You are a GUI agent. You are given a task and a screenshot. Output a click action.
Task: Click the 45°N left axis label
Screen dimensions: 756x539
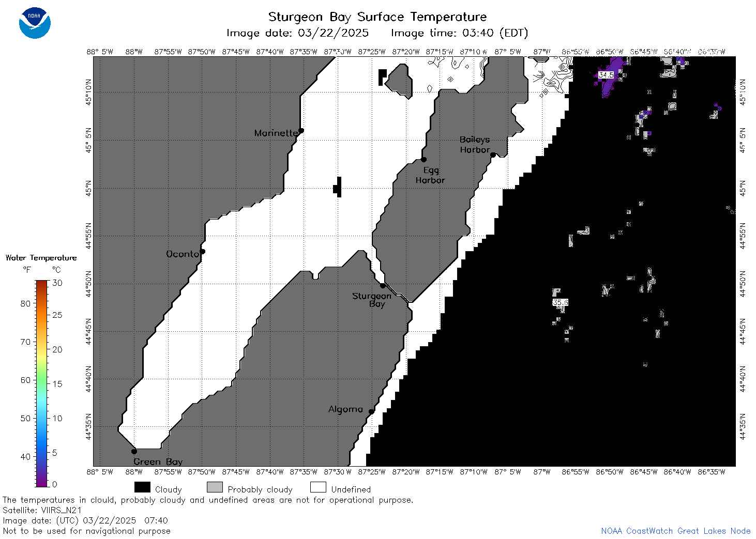click(x=89, y=188)
